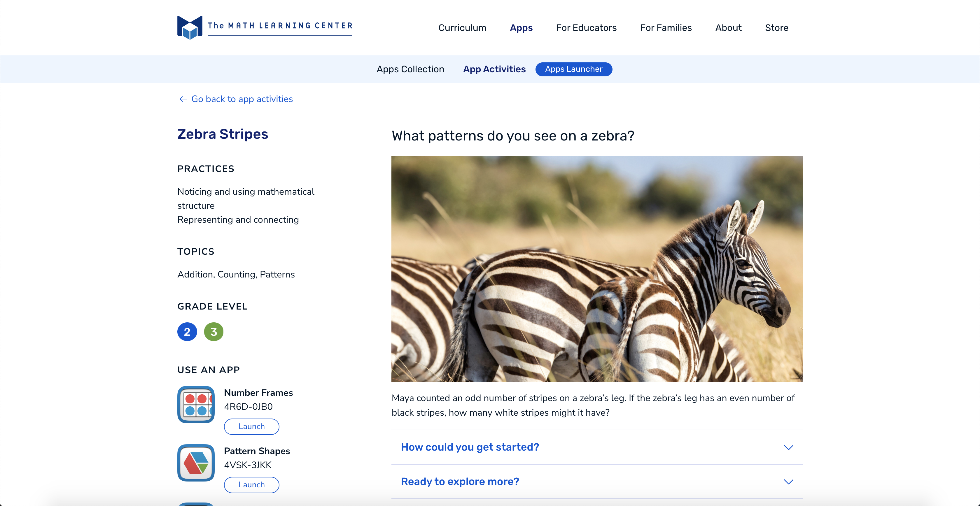The height and width of the screenshot is (506, 980).
Task: Click the "Maya counted an odd number" paragraph
Action: 593,405
